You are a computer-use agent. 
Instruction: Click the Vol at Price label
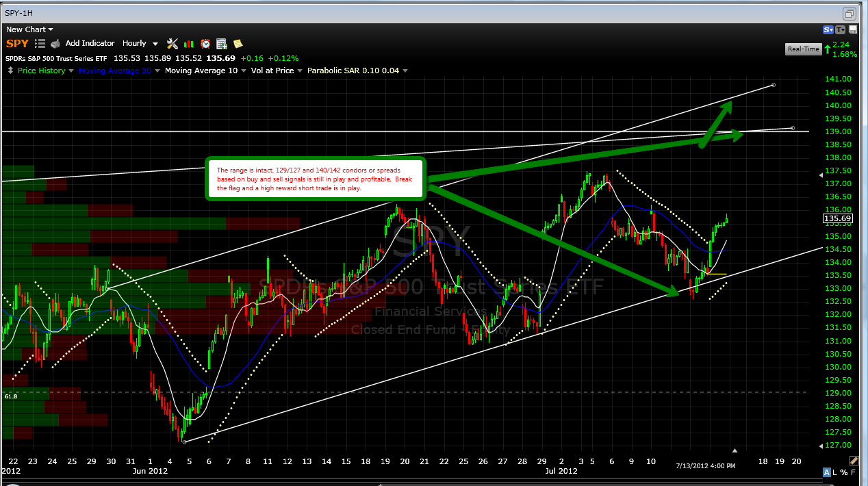272,71
